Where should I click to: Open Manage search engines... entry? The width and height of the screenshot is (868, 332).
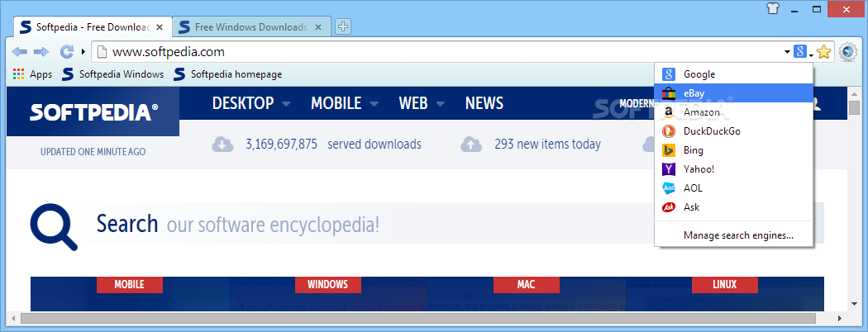[x=733, y=235]
